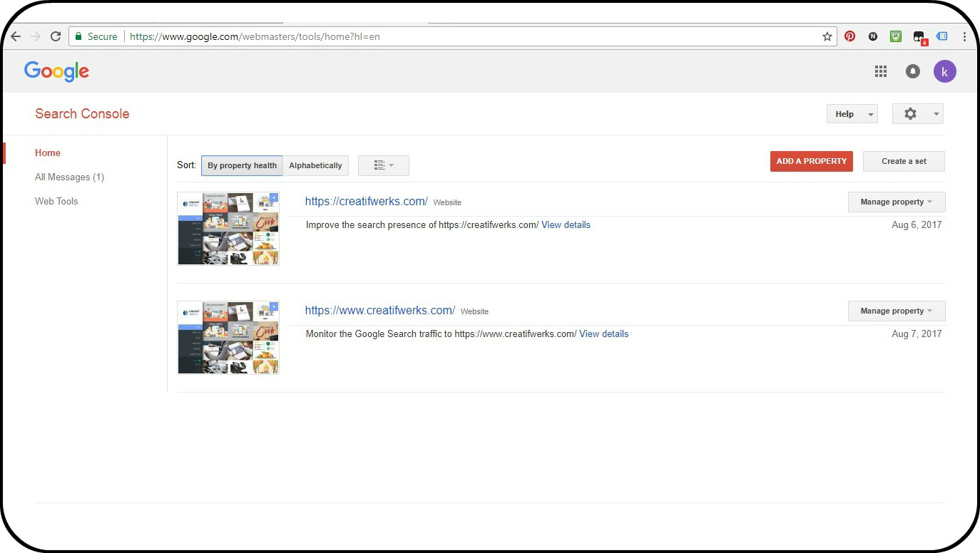Click the thumbnail of https://www.creatifwerks.com/
The image size is (980, 553).
coord(228,338)
